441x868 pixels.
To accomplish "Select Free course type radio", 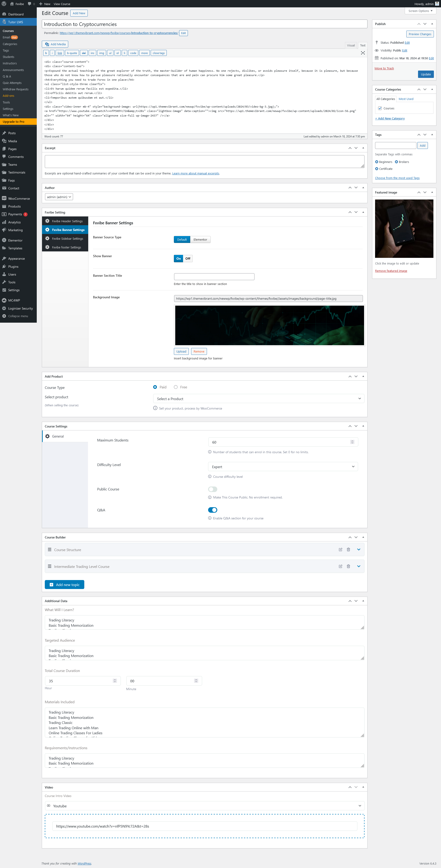I will (x=175, y=387).
